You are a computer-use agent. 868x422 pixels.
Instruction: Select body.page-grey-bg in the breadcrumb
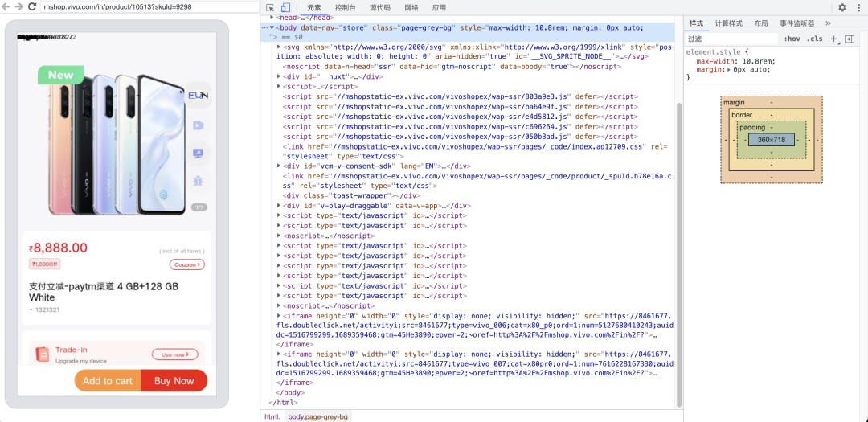click(317, 416)
